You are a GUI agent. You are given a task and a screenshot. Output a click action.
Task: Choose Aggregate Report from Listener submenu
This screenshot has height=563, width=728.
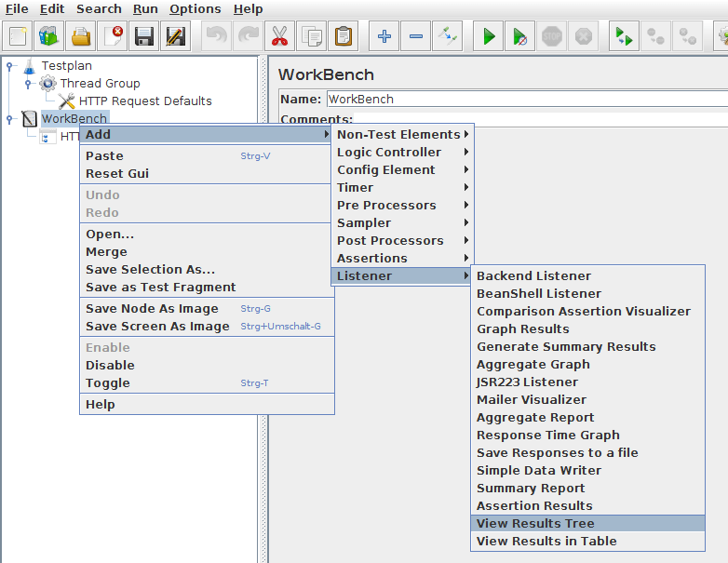tap(535, 418)
